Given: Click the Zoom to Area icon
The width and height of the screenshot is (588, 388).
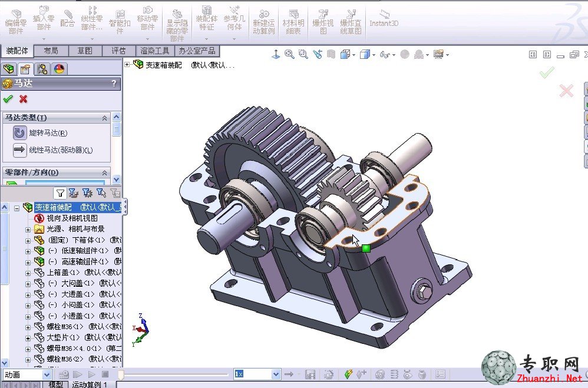Looking at the screenshot, I should pyautogui.click(x=303, y=55).
